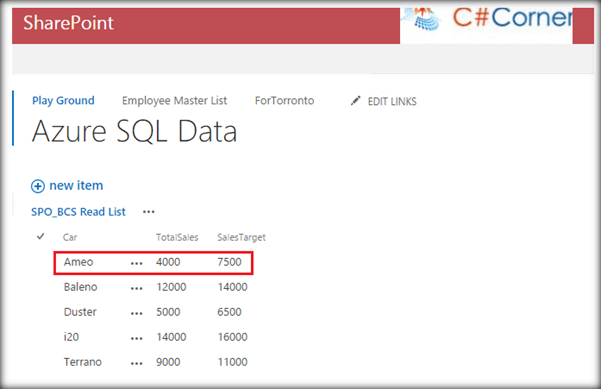
Task: Open the ellipsis menu for Duster
Action: click(137, 313)
